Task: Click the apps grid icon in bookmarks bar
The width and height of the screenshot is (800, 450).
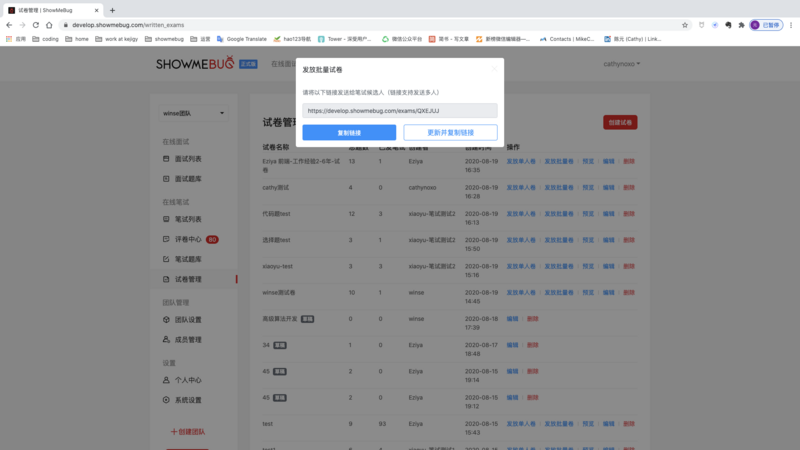Action: coord(9,39)
